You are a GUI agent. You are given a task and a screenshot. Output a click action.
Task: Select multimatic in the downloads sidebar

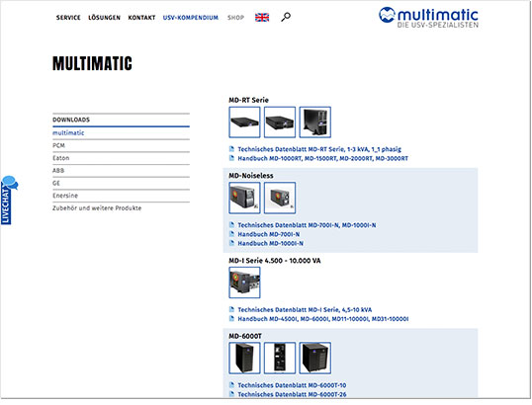[68, 132]
